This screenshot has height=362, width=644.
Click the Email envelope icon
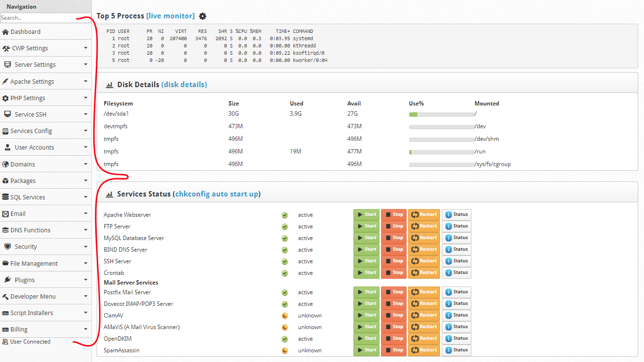click(x=5, y=213)
